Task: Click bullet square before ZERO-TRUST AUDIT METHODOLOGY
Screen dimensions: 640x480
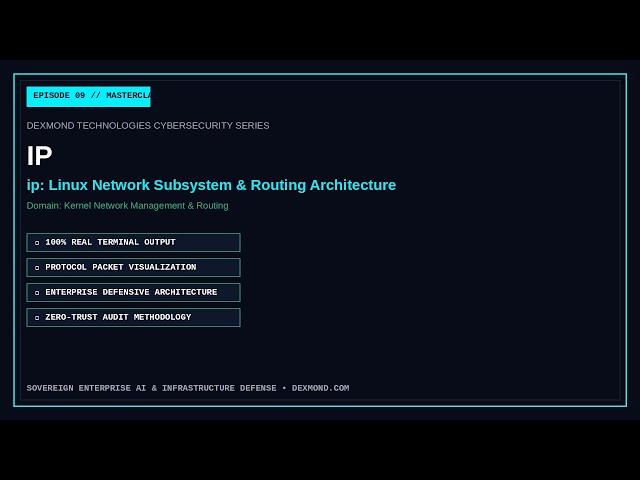Action: pyautogui.click(x=37, y=318)
